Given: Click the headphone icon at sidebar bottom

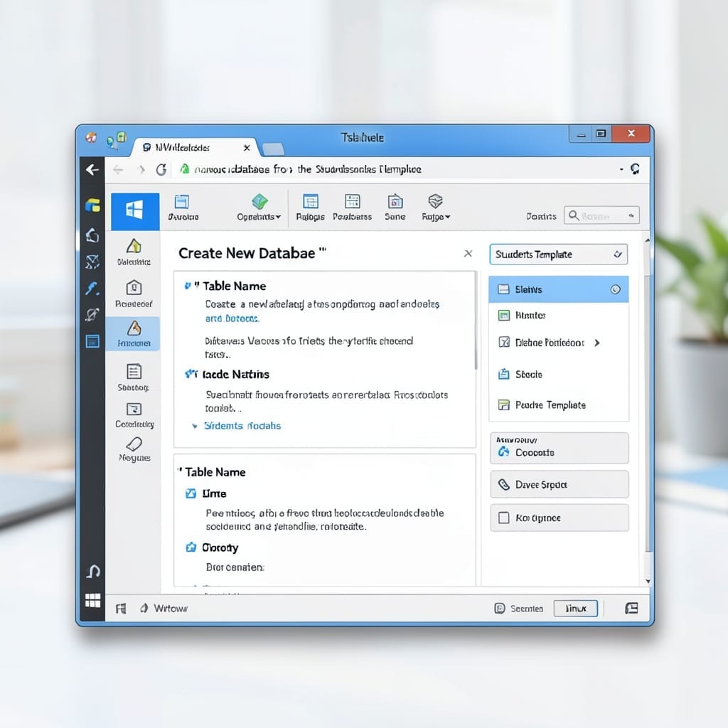Looking at the screenshot, I should [x=93, y=571].
